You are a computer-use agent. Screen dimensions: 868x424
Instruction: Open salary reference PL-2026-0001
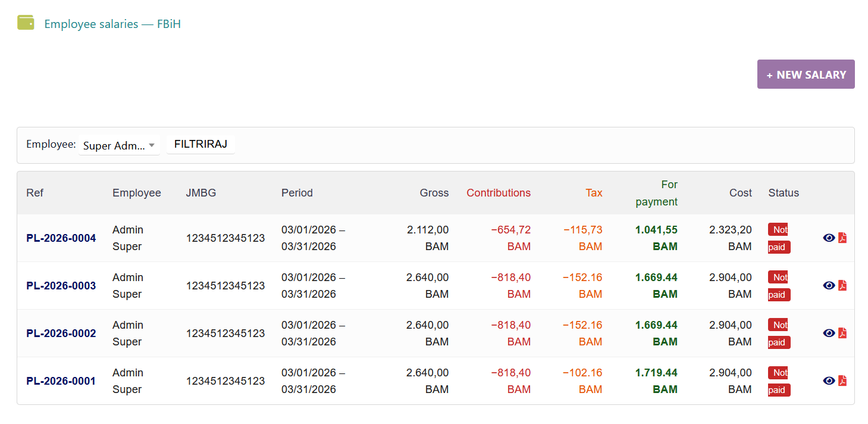tap(61, 381)
